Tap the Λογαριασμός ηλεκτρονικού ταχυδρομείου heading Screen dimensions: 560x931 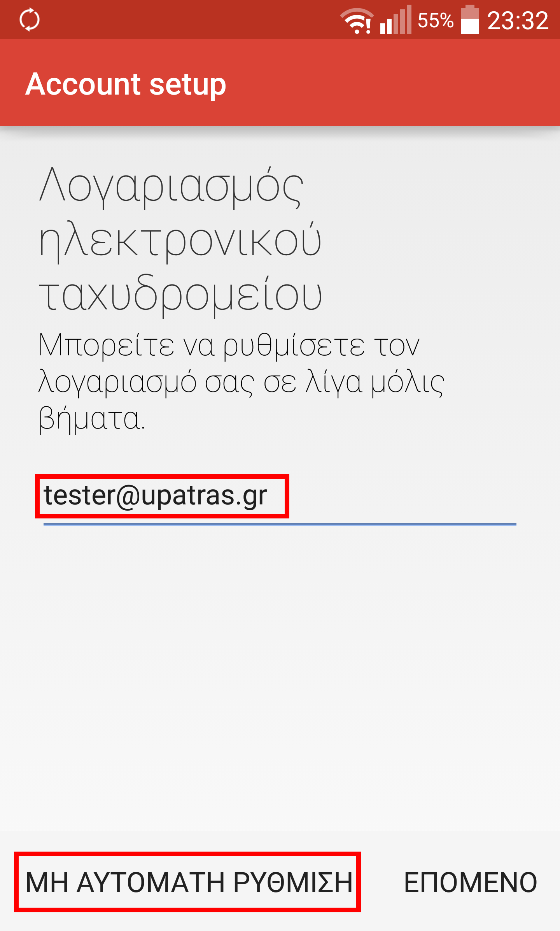point(181,239)
